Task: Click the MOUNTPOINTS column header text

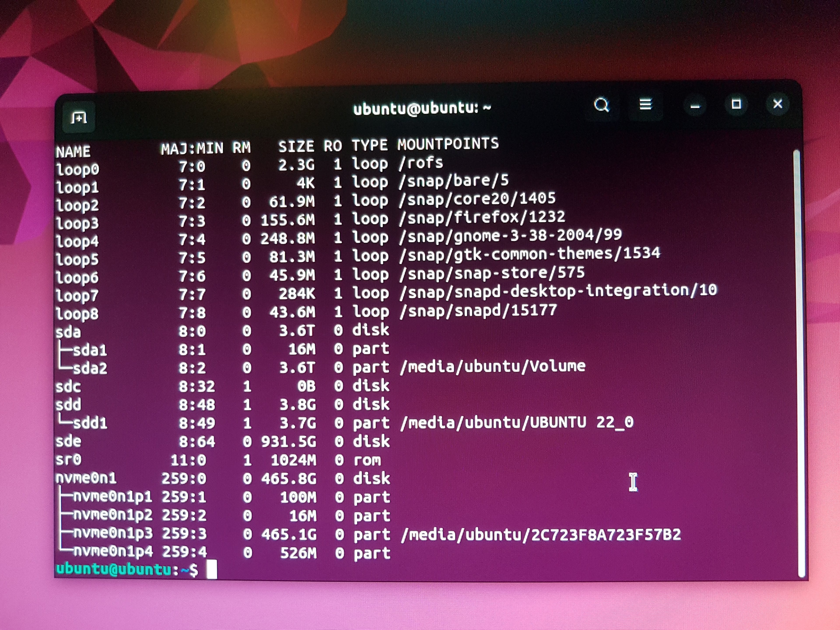Action: pyautogui.click(x=448, y=144)
